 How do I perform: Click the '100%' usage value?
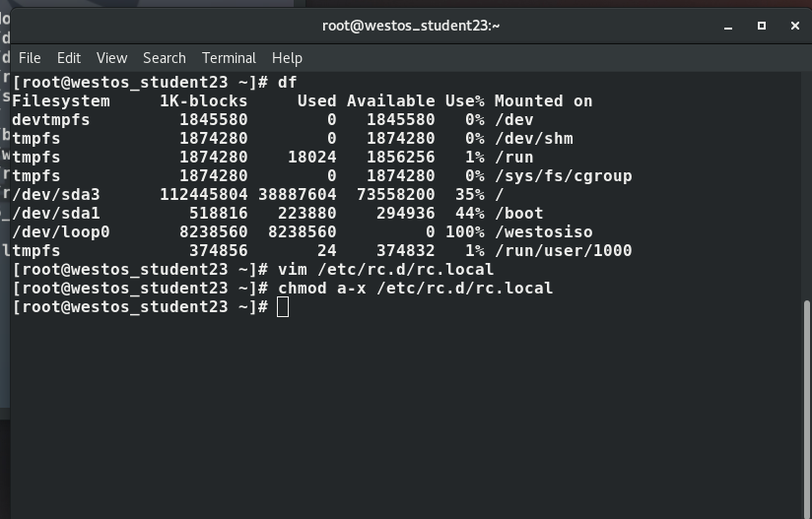point(465,231)
